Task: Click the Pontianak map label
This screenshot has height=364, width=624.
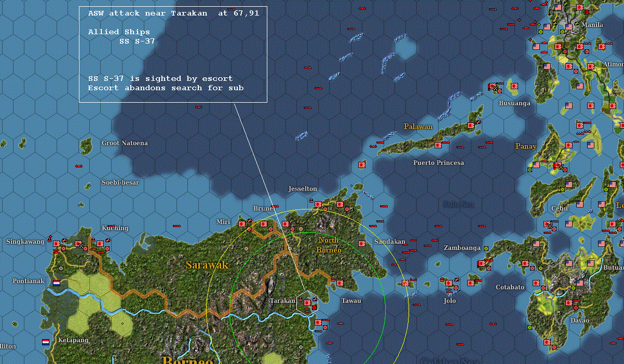Action: click(29, 281)
